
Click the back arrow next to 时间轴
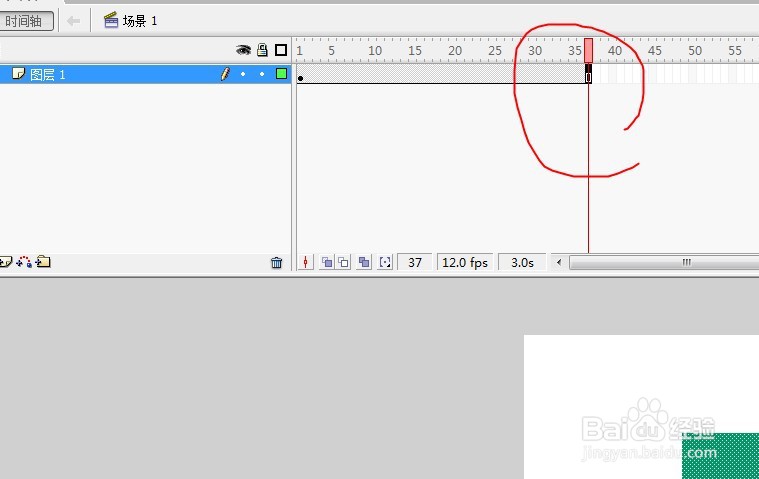click(x=74, y=21)
